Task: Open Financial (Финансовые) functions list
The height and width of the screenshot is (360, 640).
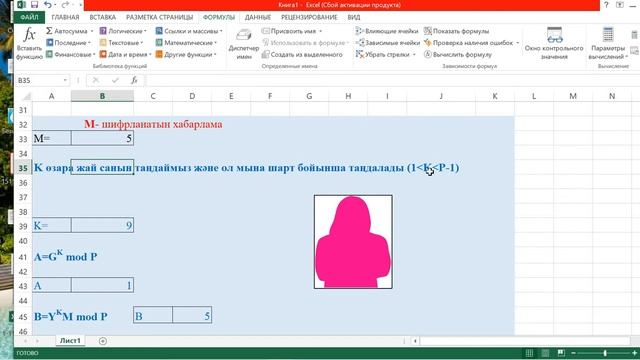Action: pos(70,54)
